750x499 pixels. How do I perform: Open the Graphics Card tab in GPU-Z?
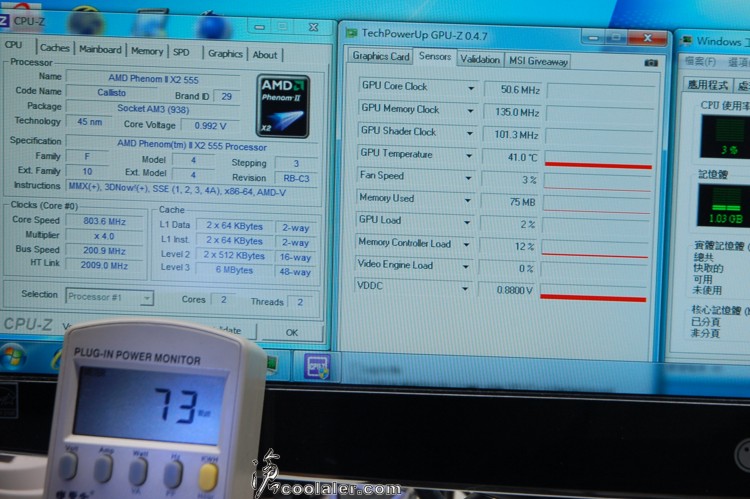tap(381, 56)
